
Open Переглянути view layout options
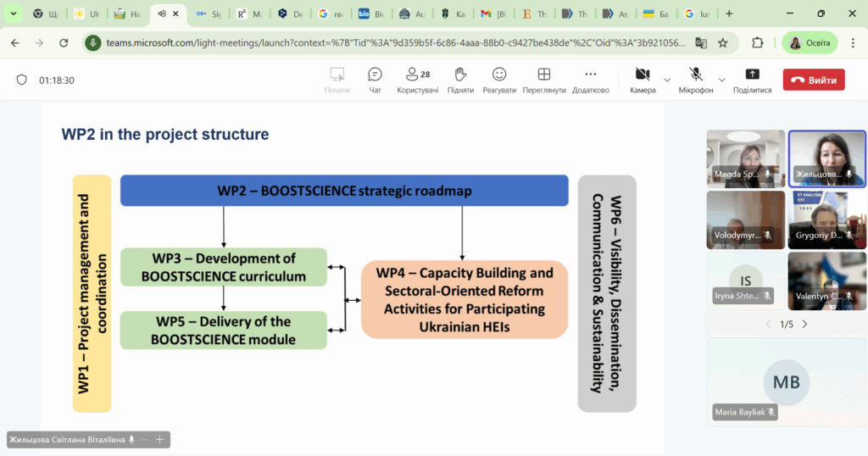click(x=544, y=80)
